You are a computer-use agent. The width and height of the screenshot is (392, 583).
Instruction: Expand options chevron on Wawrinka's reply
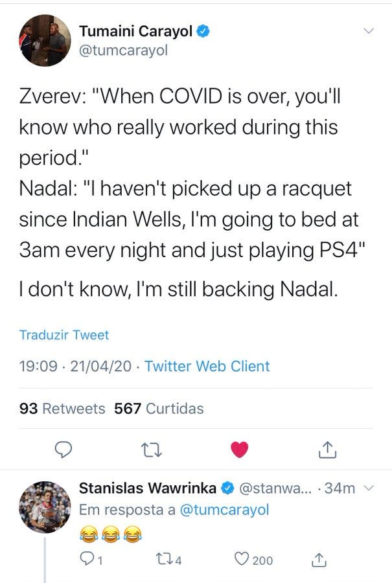click(x=369, y=488)
